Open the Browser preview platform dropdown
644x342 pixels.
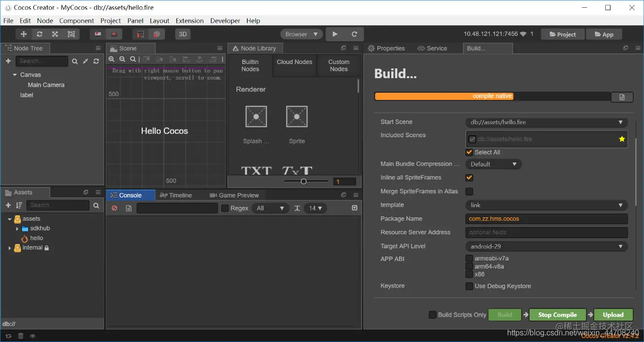coord(301,34)
